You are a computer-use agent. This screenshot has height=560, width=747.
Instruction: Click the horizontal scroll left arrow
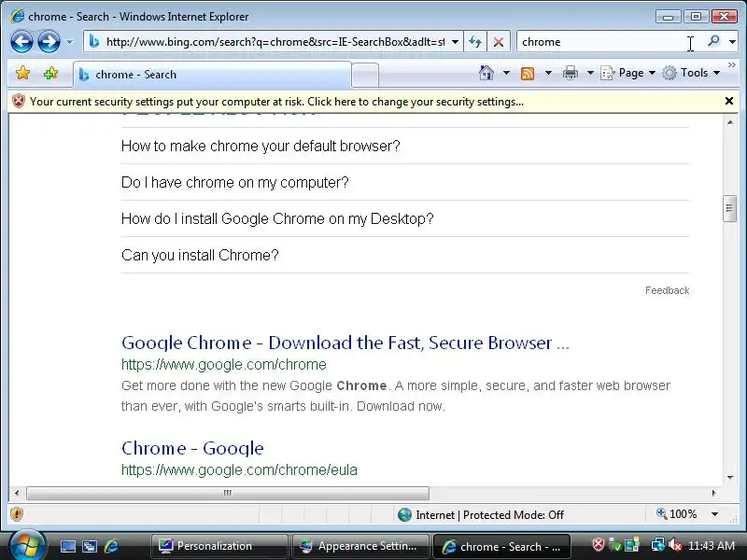point(17,493)
